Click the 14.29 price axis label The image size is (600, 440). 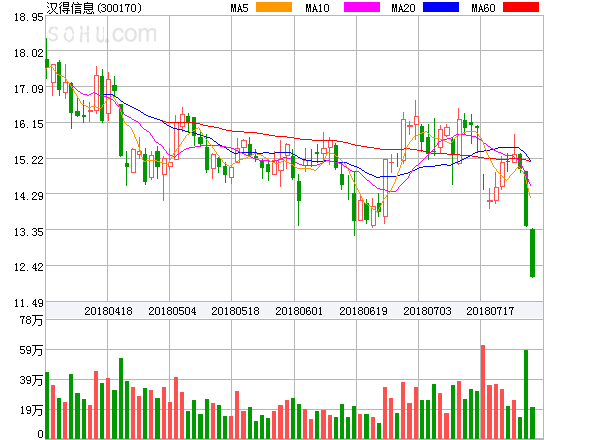pos(29,196)
